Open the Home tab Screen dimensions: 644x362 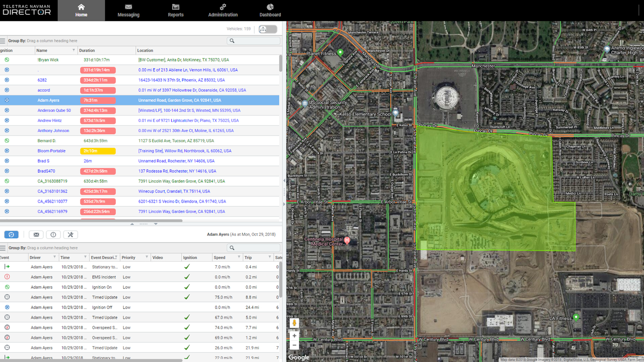click(x=81, y=10)
